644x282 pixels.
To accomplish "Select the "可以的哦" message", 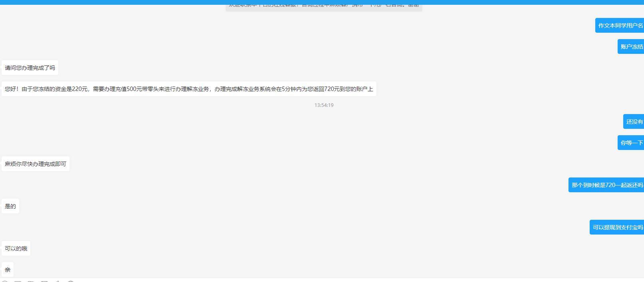I will point(16,248).
